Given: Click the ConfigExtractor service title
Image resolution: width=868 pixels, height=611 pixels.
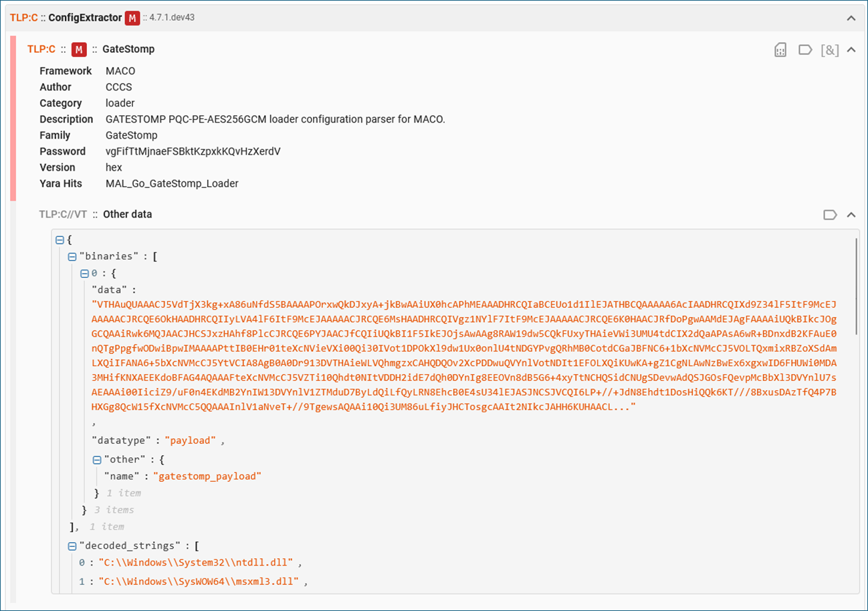Looking at the screenshot, I should point(85,18).
